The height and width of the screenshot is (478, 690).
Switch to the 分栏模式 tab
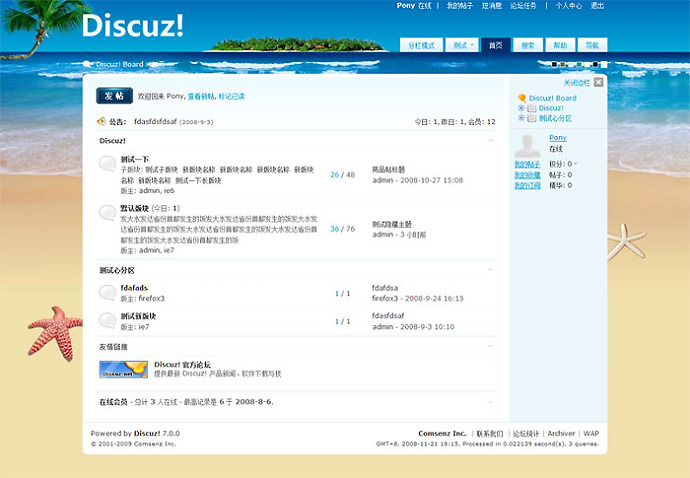(421, 45)
